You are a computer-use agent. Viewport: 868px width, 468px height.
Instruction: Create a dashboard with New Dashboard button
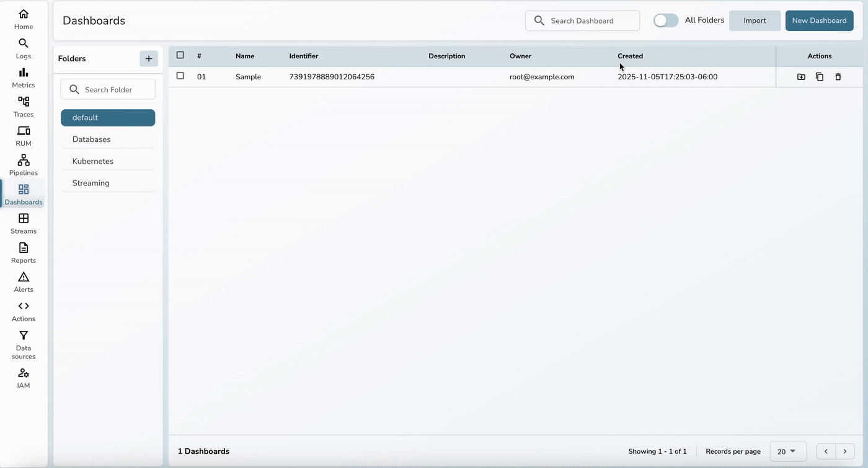tap(819, 20)
